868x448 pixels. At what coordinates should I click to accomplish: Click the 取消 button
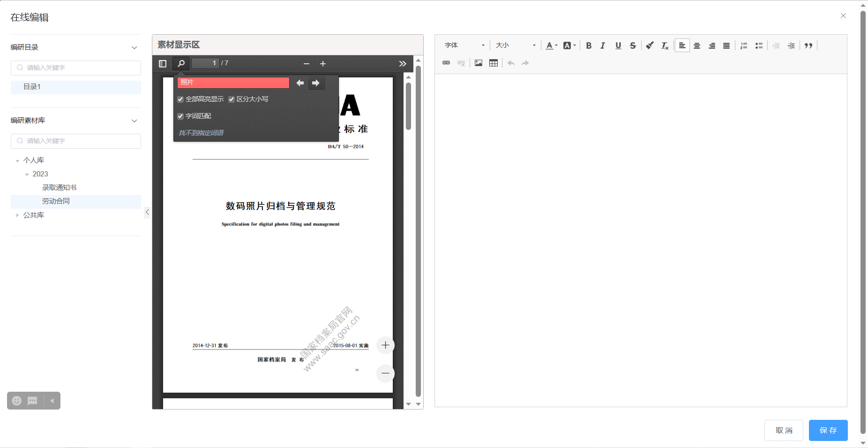[784, 430]
